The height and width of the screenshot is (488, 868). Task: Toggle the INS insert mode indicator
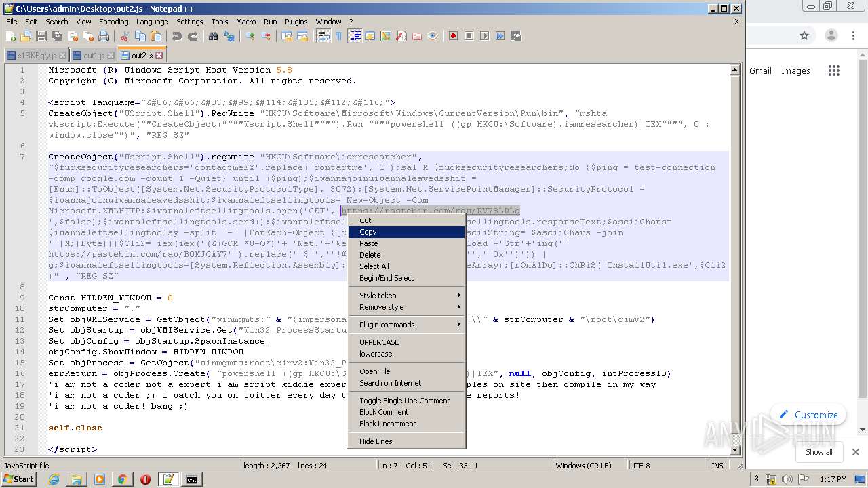tap(717, 466)
